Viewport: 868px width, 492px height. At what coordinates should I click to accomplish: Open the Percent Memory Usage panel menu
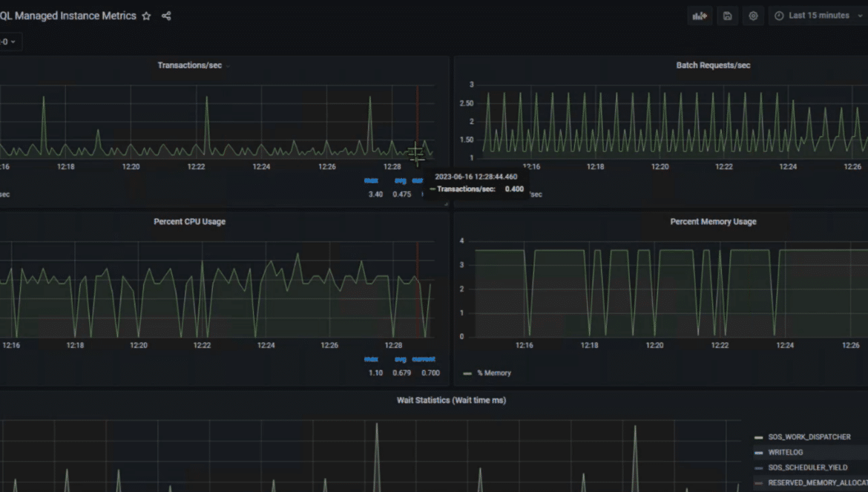[x=713, y=221]
